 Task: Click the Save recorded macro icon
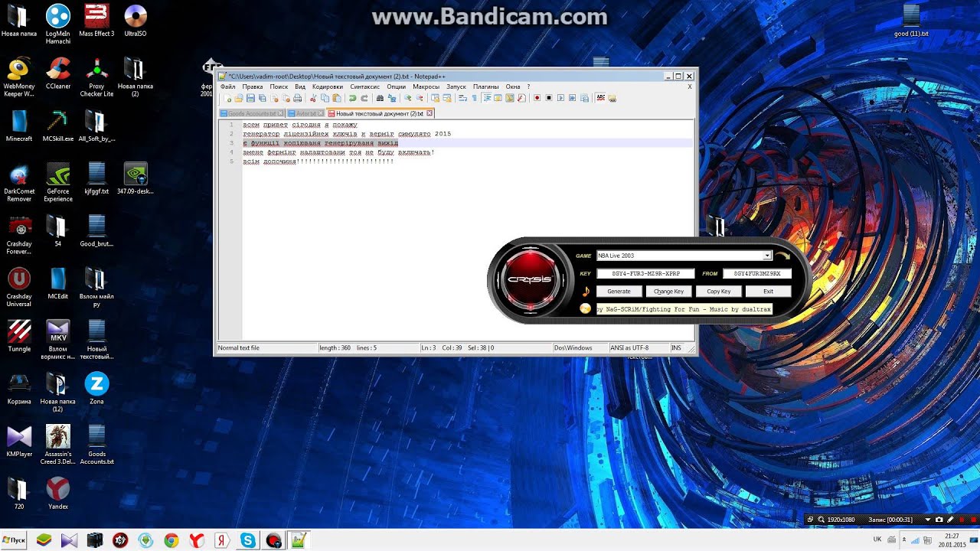click(x=584, y=98)
